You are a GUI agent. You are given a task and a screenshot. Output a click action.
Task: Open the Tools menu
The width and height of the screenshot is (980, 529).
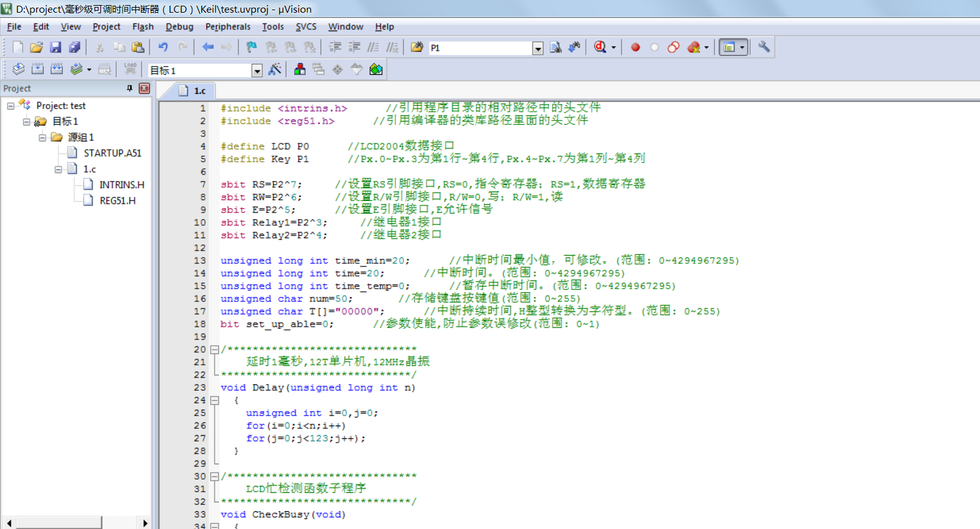click(273, 27)
